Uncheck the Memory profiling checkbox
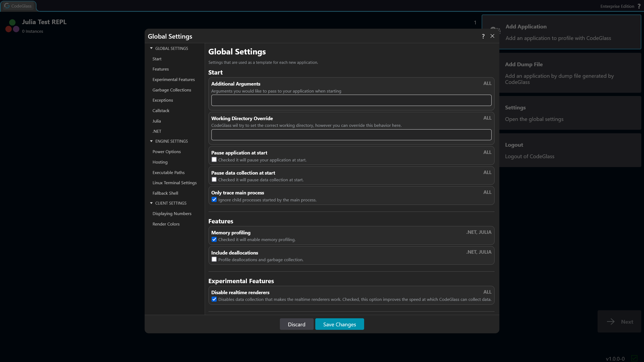 (214, 239)
